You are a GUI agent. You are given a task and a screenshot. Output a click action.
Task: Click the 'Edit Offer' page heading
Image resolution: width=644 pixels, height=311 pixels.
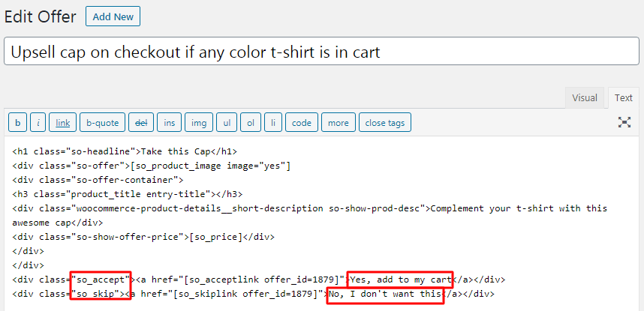[41, 16]
